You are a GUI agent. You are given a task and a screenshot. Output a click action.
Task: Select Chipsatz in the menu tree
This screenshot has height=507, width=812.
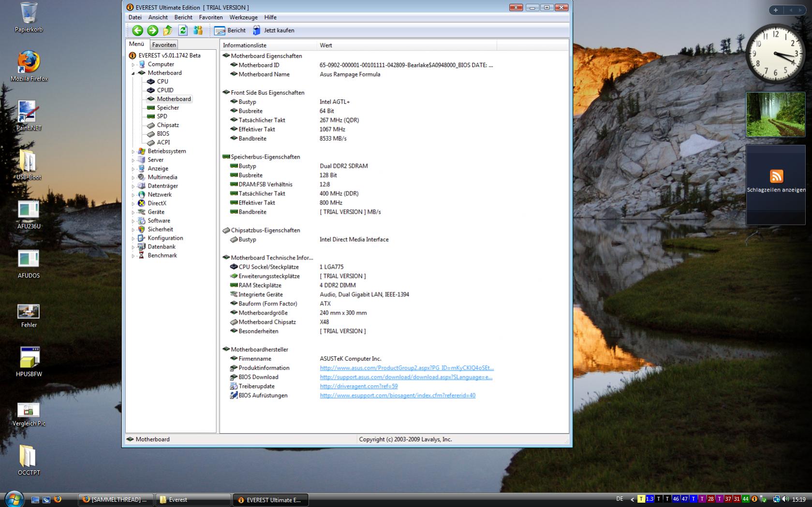[168, 125]
